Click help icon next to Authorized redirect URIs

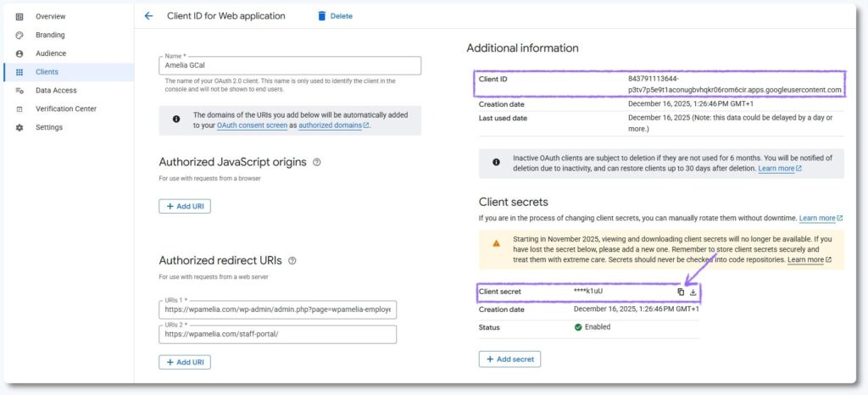click(292, 261)
